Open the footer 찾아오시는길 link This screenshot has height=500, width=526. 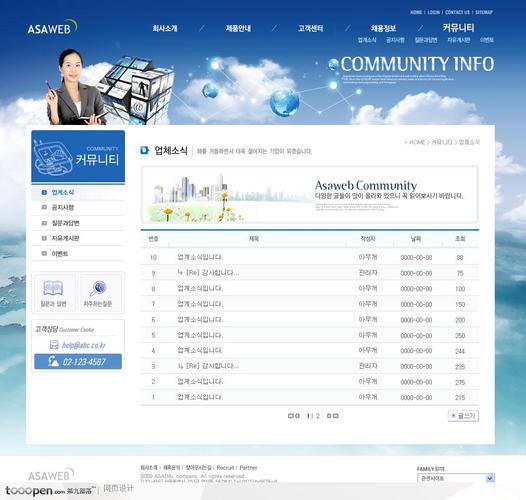point(199,468)
